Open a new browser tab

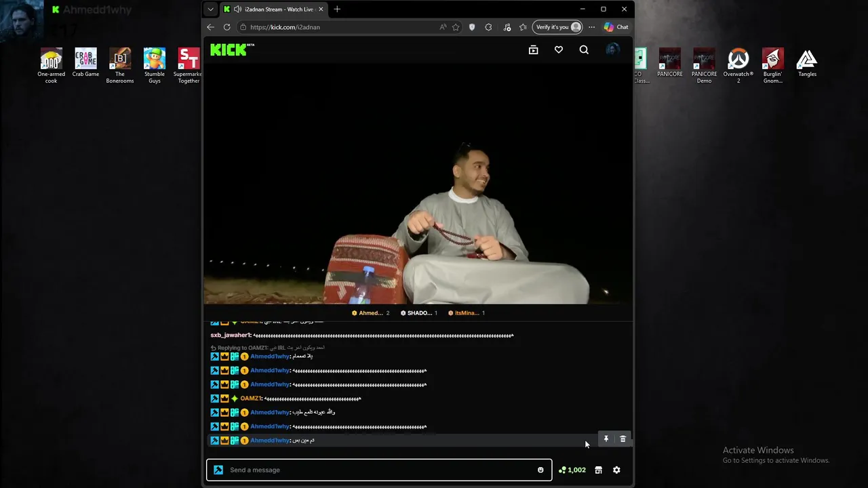[x=337, y=9]
